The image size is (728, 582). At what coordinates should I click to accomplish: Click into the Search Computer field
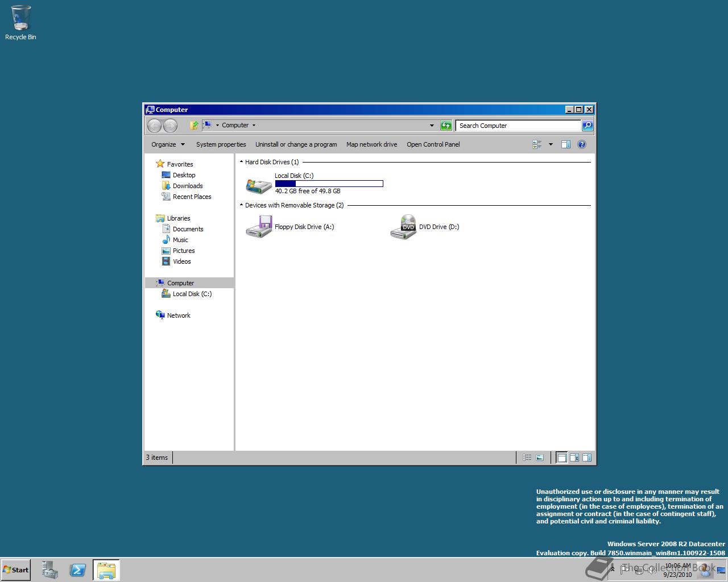coord(519,126)
